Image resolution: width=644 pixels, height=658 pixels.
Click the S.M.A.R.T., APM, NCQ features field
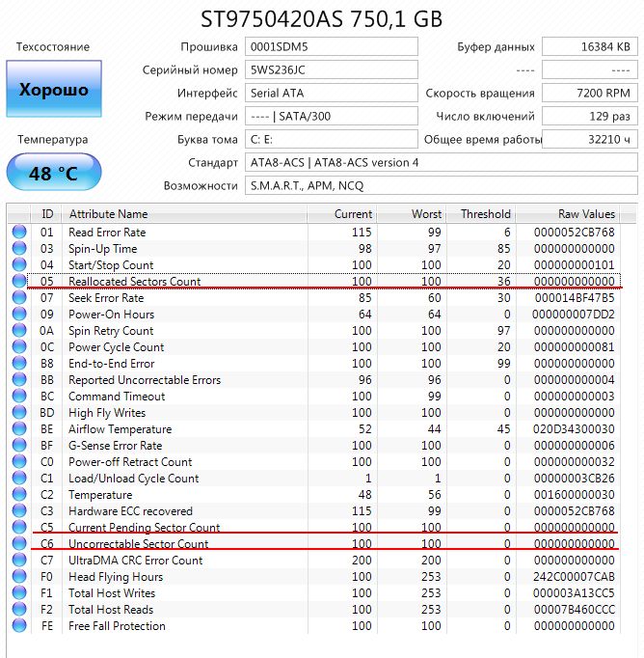pos(441,185)
